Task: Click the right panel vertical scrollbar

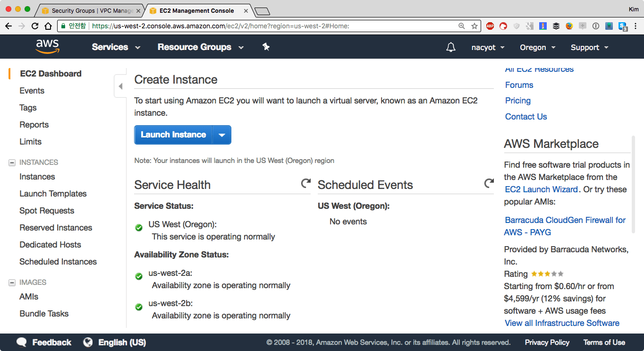Action: [x=633, y=184]
